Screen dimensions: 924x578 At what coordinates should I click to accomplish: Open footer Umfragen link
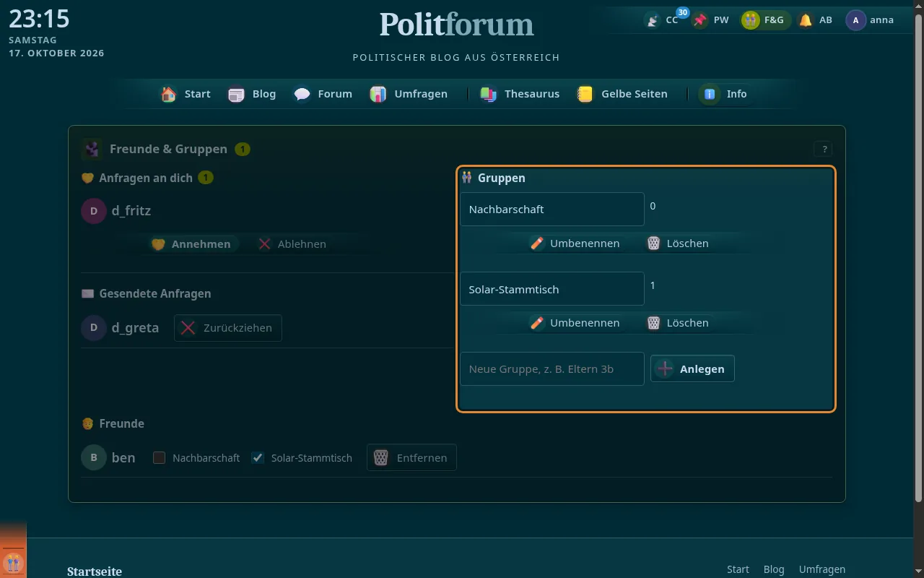[x=822, y=569]
